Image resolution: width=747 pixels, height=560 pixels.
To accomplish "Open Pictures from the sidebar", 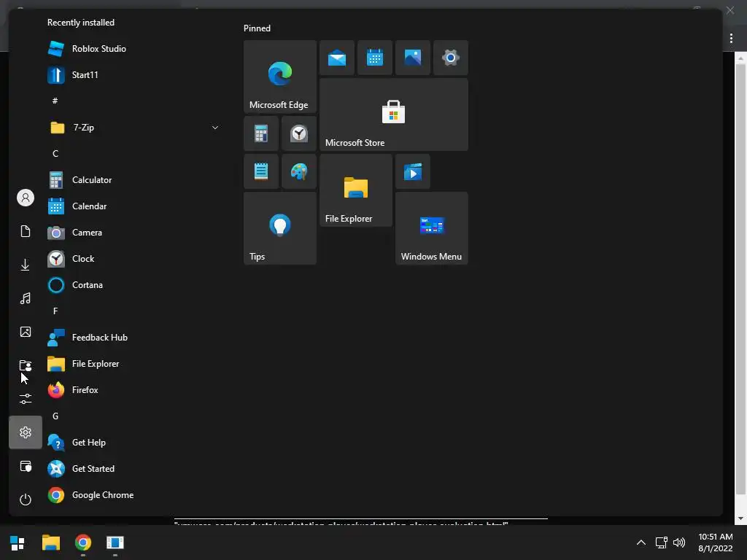I will point(26,332).
